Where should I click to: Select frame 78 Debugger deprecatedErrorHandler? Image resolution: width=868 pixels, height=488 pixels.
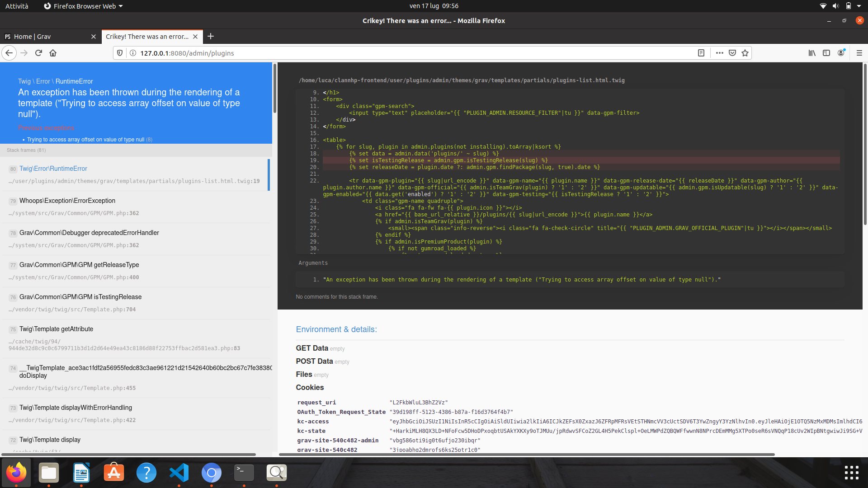[135, 239]
